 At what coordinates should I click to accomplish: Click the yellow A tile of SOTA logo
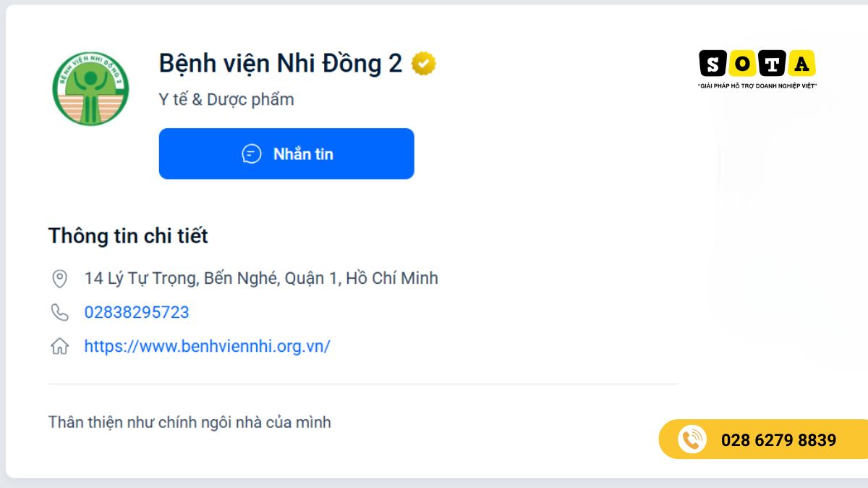(x=801, y=64)
